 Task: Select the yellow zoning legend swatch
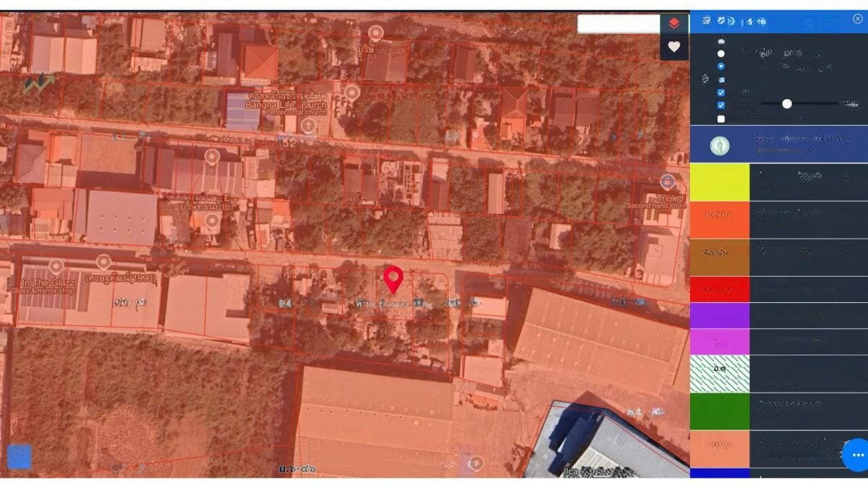719,182
